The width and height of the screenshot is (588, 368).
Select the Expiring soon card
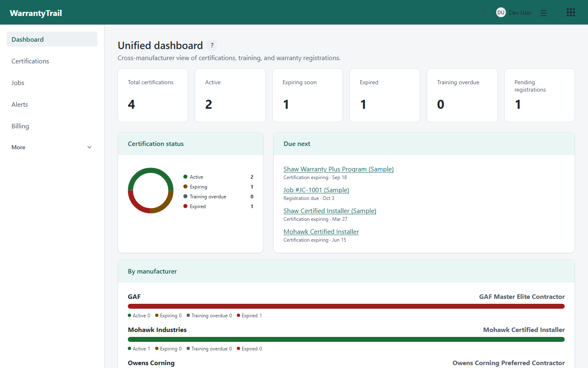click(x=307, y=95)
